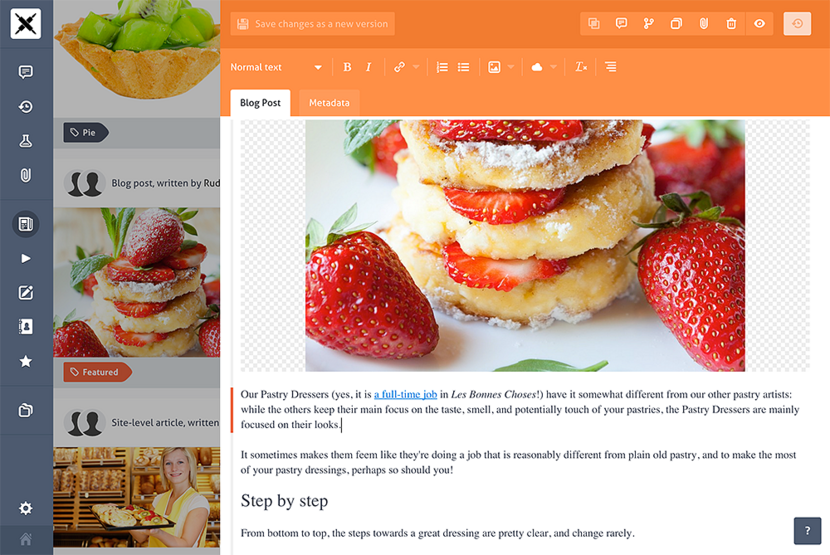Click the Step by step heading
The height and width of the screenshot is (555, 830).
click(x=284, y=501)
